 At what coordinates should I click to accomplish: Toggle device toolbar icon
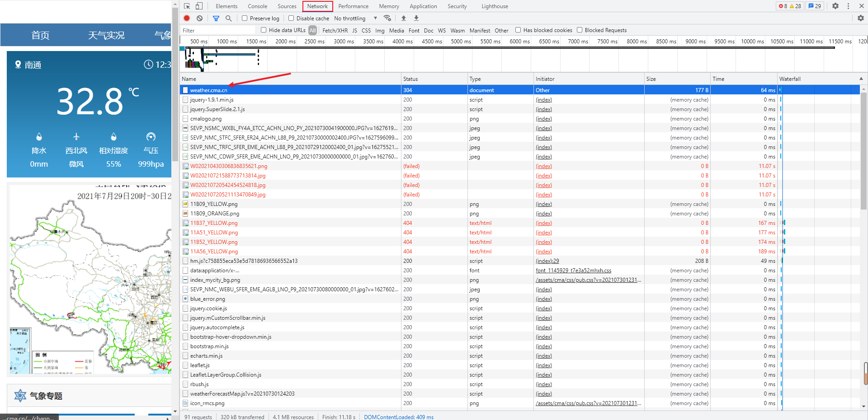[x=199, y=6]
